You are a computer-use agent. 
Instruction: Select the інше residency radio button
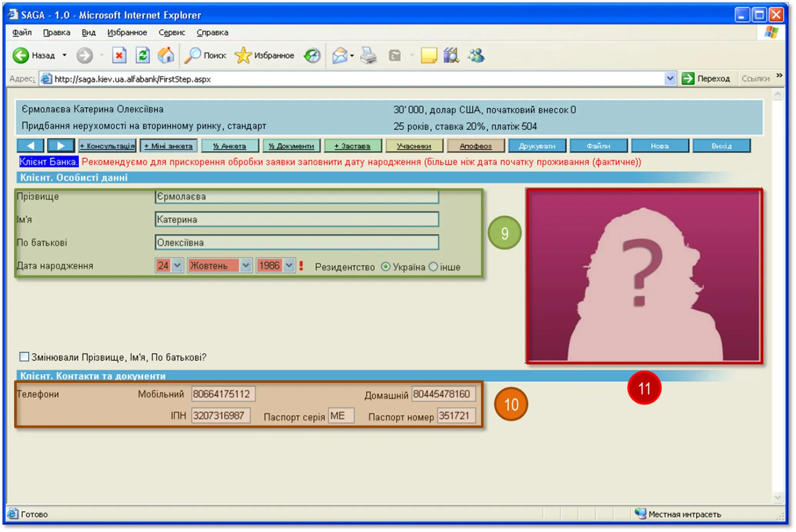433,267
